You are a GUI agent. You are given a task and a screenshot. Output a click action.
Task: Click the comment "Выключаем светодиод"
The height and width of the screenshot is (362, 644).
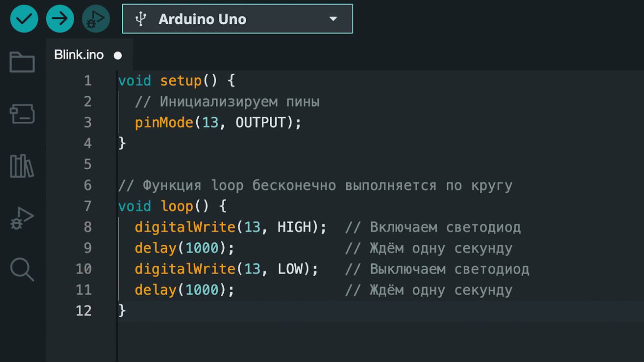click(x=437, y=269)
